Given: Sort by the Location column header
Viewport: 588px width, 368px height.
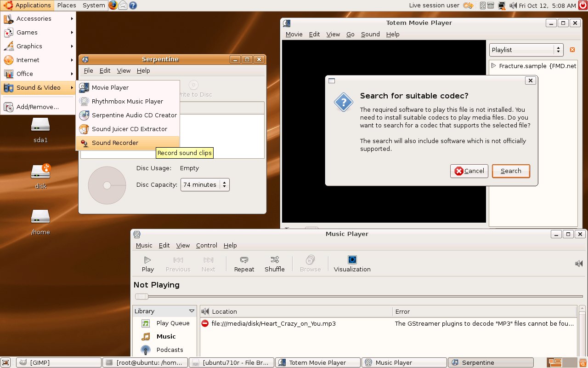Looking at the screenshot, I should (x=296, y=311).
